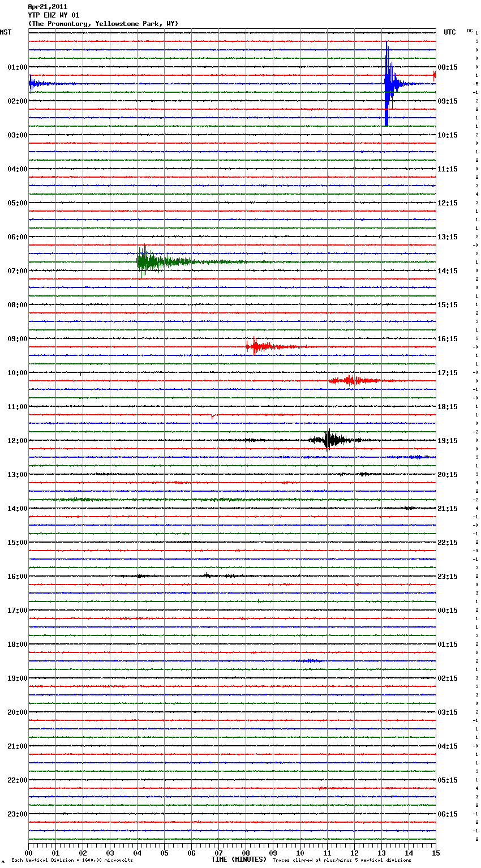Viewport: 481px width, 868px height.
Task: Click the 03:00 MST time label
Action: click(x=17, y=135)
